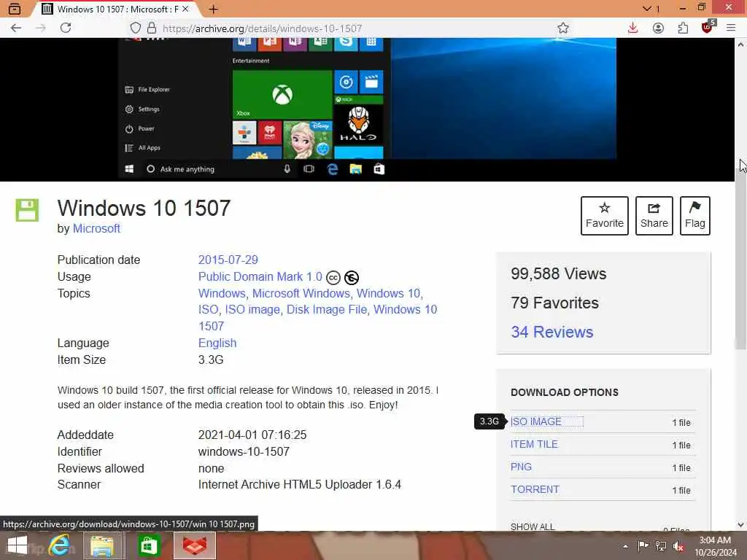This screenshot has width=747, height=560.
Task: Download the TORRENT file
Action: [x=535, y=489]
